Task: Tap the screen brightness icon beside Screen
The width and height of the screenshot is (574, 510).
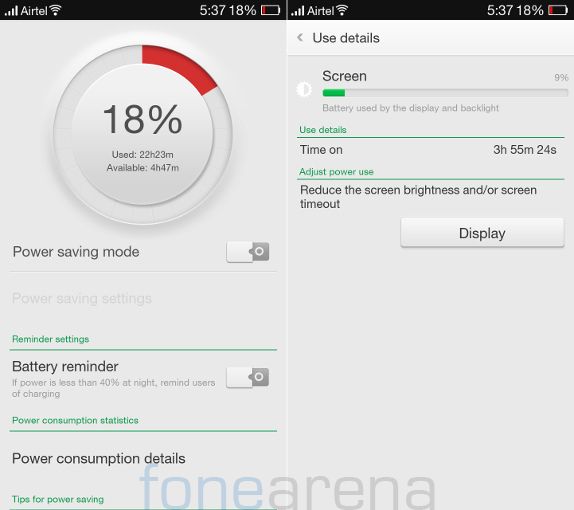Action: click(x=304, y=89)
